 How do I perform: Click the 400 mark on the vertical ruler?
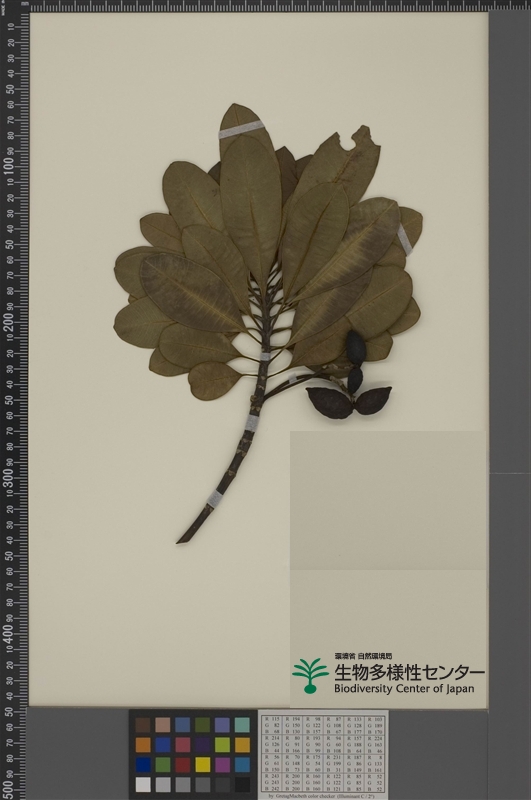pos(9,632)
